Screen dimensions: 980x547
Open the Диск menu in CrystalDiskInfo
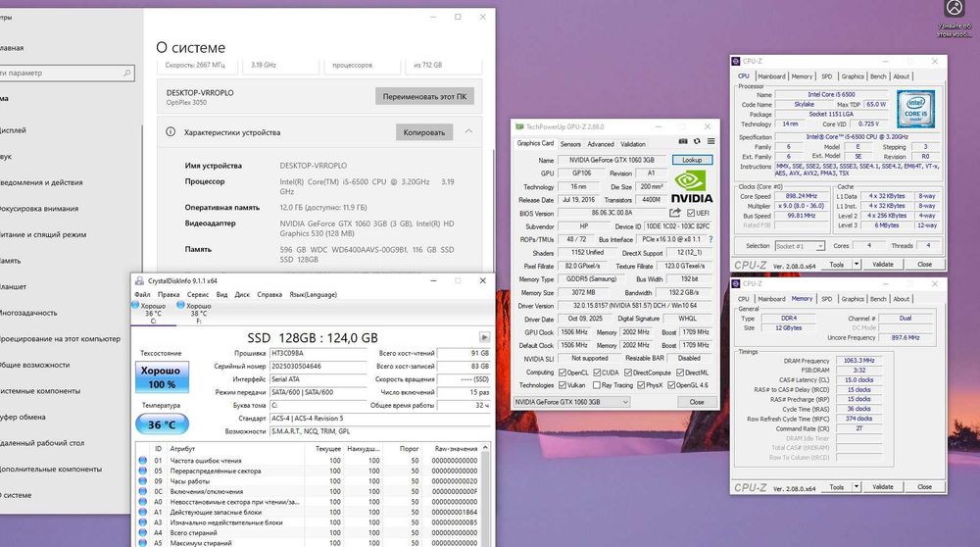[x=242, y=294]
